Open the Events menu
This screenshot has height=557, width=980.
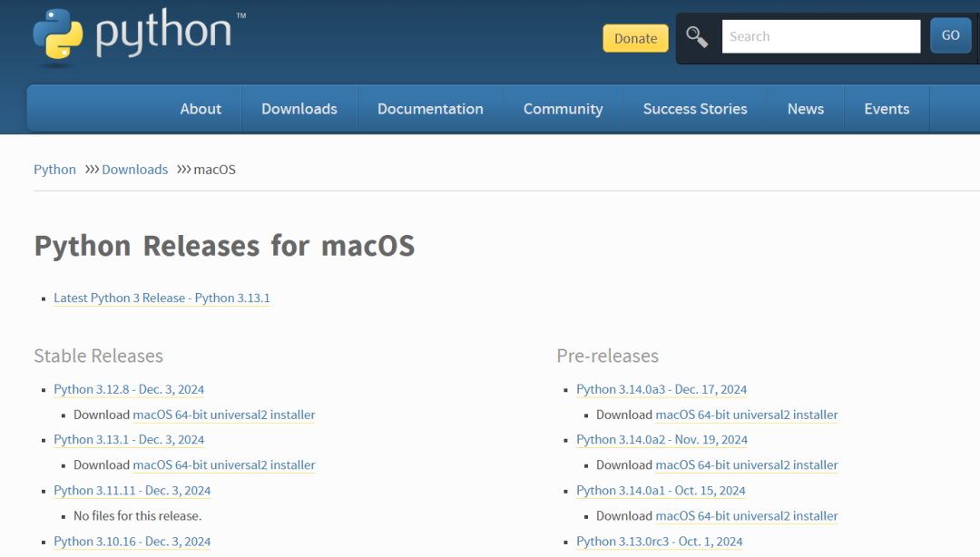point(887,109)
